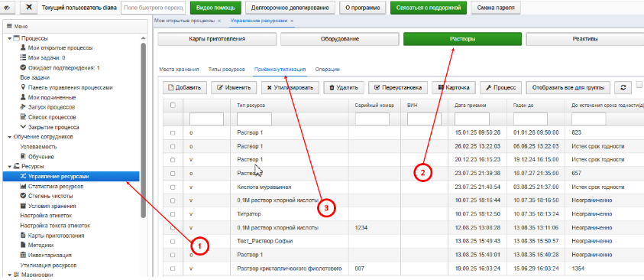The image size is (644, 280).
Task: Check the row for Титратор
Action: [x=173, y=214]
